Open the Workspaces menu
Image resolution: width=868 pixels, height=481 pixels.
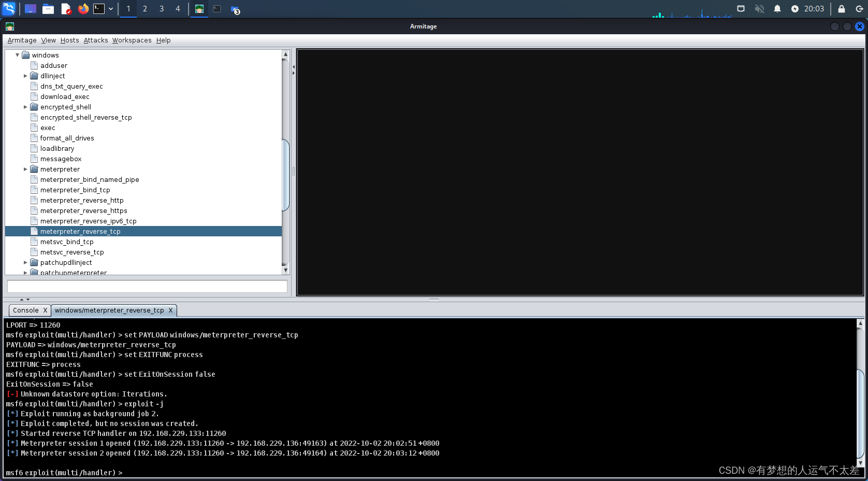(132, 40)
